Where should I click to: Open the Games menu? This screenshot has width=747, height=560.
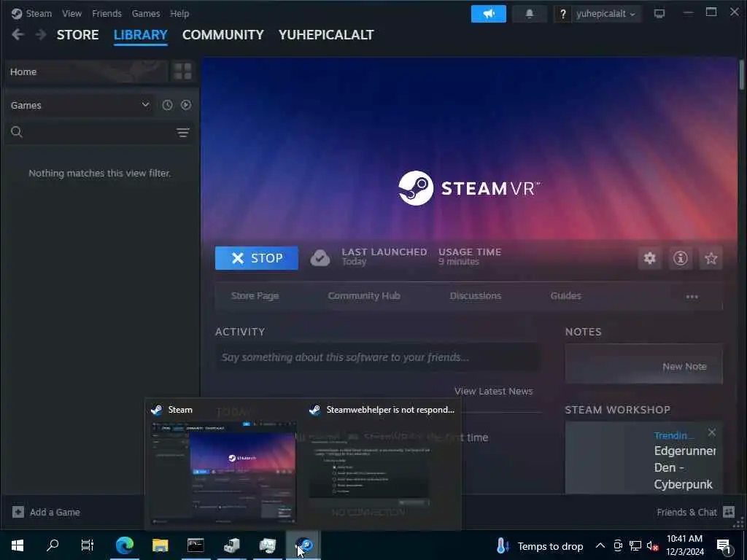point(146,13)
